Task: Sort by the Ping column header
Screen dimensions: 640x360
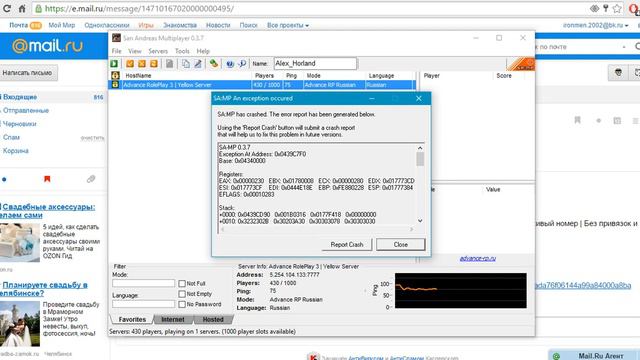Action: [293, 76]
